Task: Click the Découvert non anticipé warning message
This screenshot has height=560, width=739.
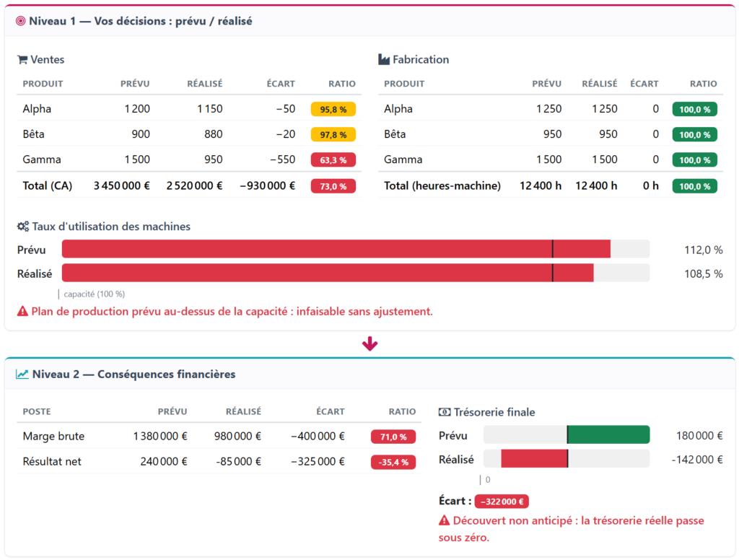Action: pyautogui.click(x=572, y=529)
